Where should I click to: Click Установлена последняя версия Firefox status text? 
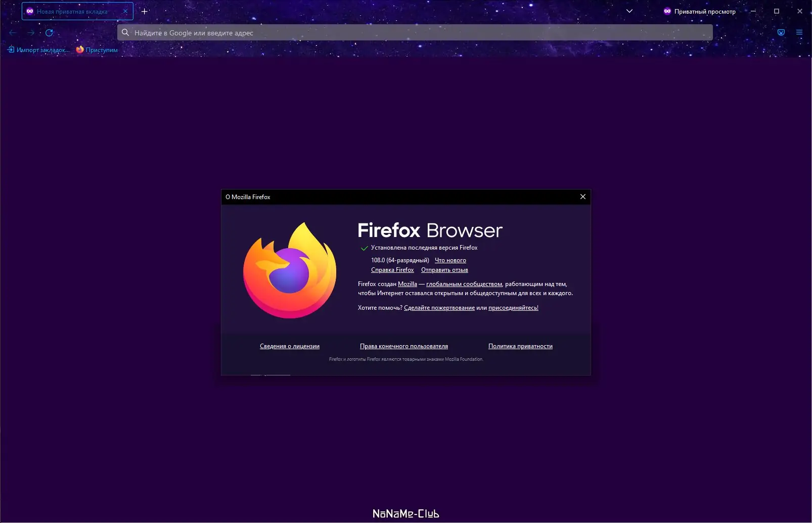point(424,248)
